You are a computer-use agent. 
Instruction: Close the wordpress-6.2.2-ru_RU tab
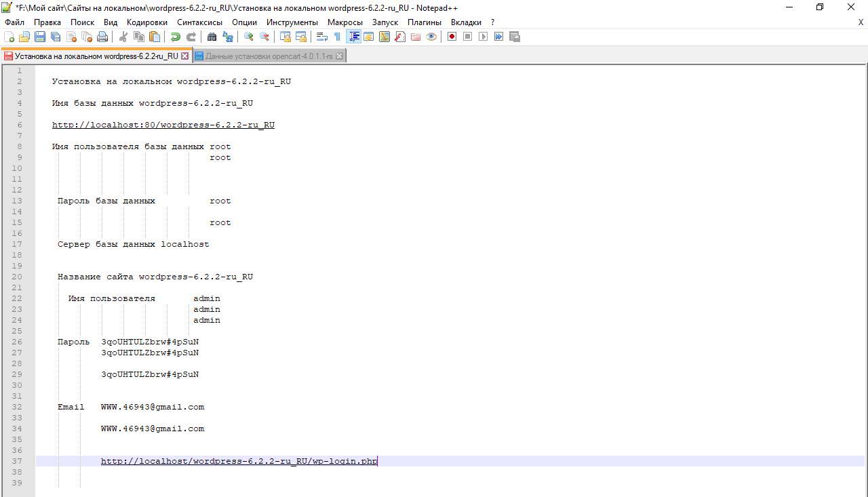[184, 56]
